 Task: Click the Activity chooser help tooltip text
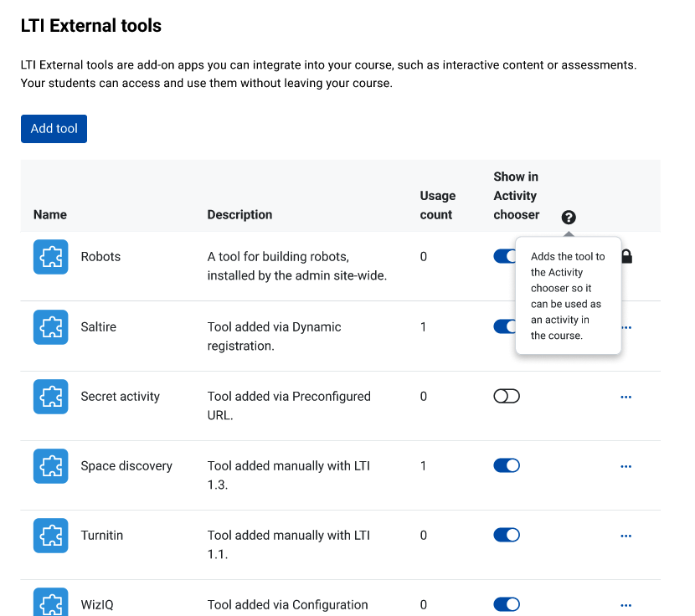click(568, 295)
